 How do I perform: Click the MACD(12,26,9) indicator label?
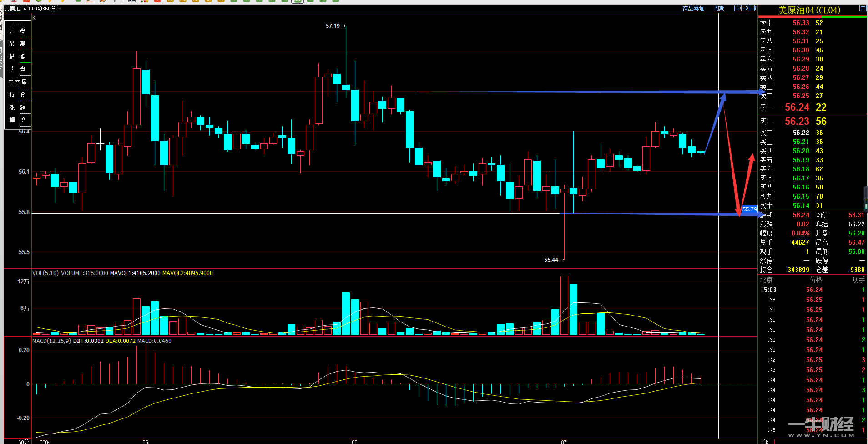(x=51, y=341)
